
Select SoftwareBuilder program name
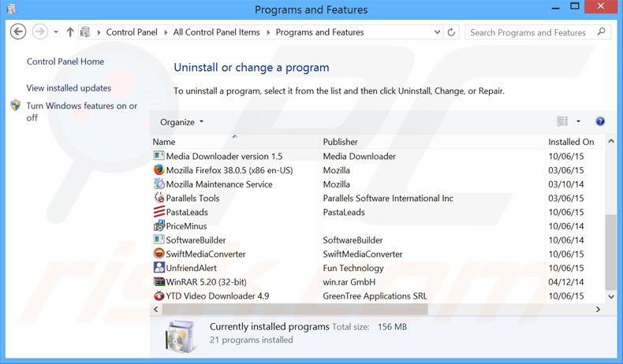tap(196, 240)
